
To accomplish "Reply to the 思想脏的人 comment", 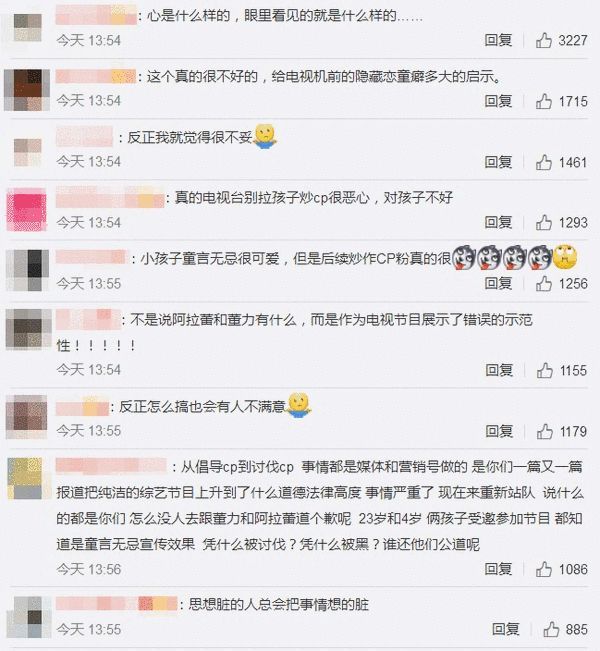I will tap(505, 630).
